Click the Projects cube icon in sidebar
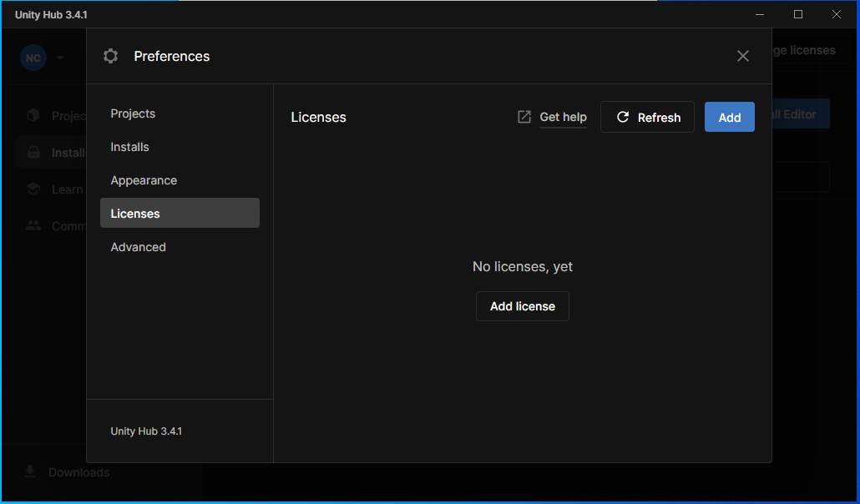The width and height of the screenshot is (860, 504). click(x=33, y=115)
